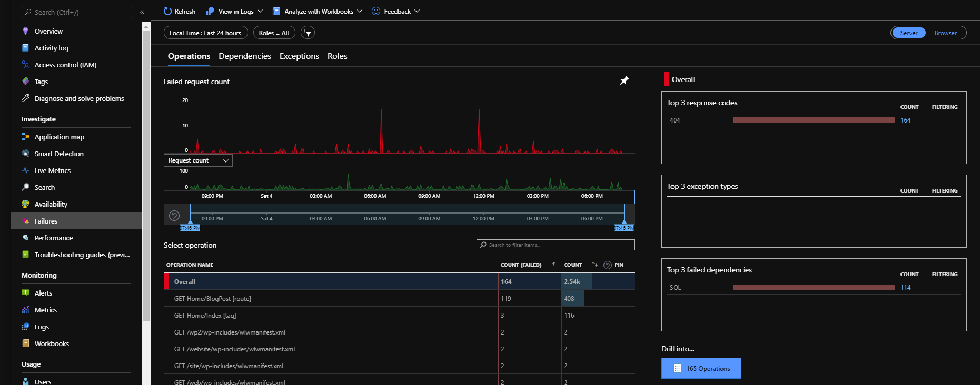Switch the view to Browser
This screenshot has height=385, width=980.
click(945, 33)
